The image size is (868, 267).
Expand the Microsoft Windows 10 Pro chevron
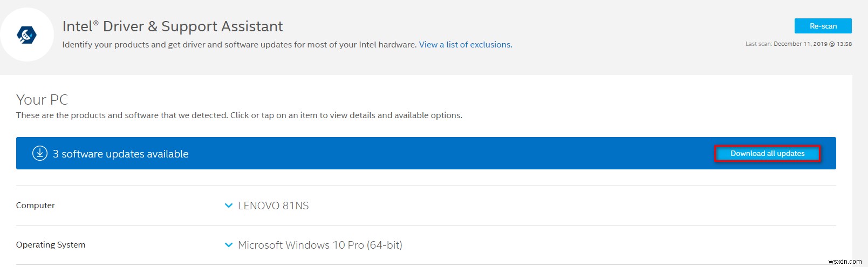229,245
